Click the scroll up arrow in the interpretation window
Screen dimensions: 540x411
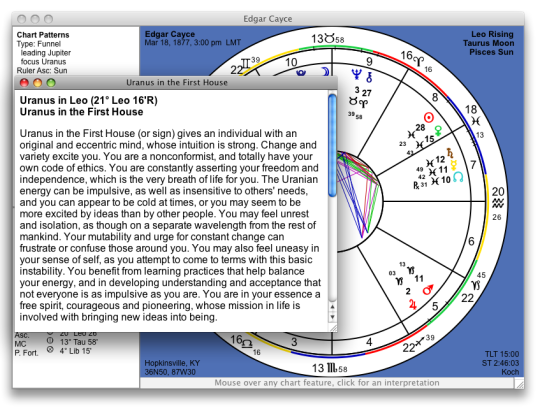[x=332, y=307]
